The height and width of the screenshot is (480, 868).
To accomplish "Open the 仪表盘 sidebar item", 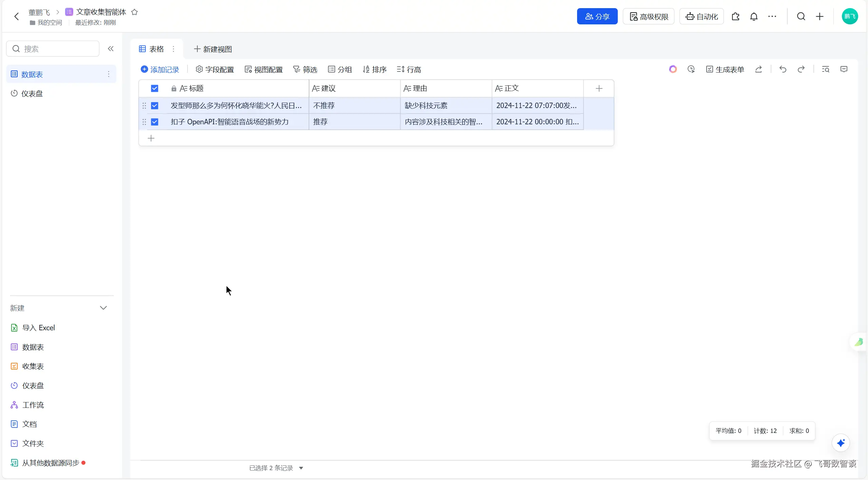I will tap(32, 93).
